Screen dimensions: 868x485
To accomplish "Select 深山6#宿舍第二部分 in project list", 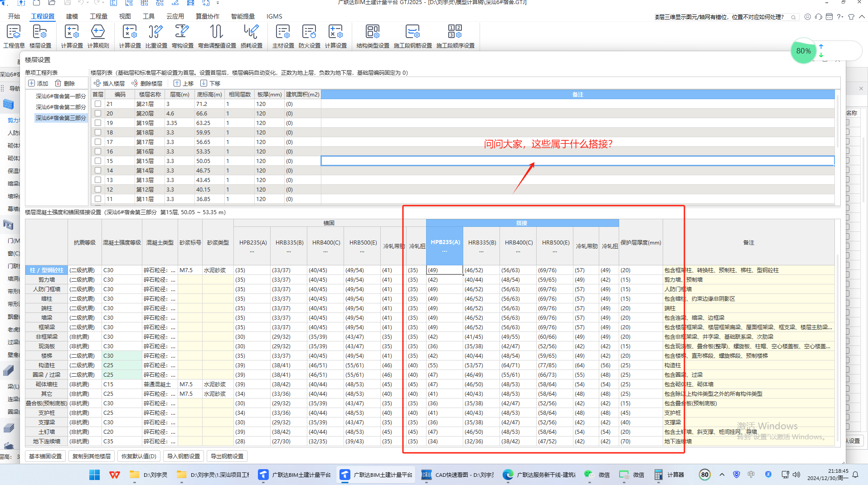I will point(61,107).
